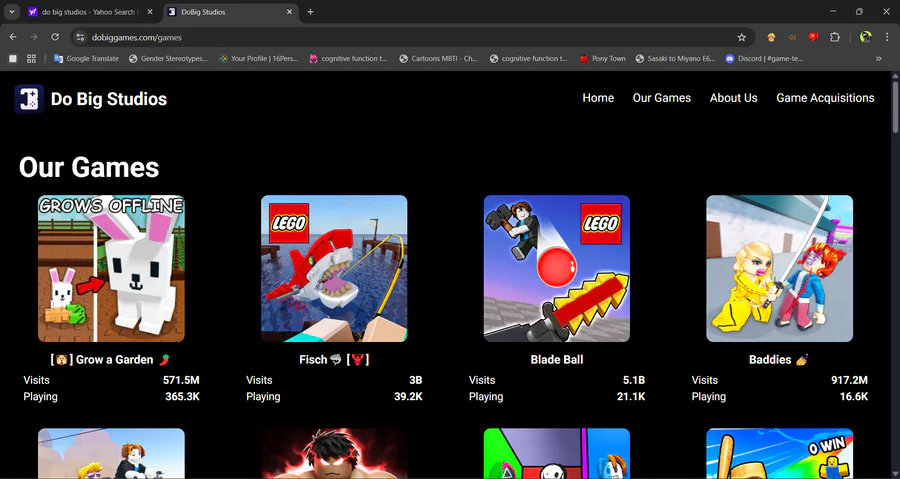Reload the page with the refresh icon
Screen dimensions: 900x479
(x=55, y=37)
